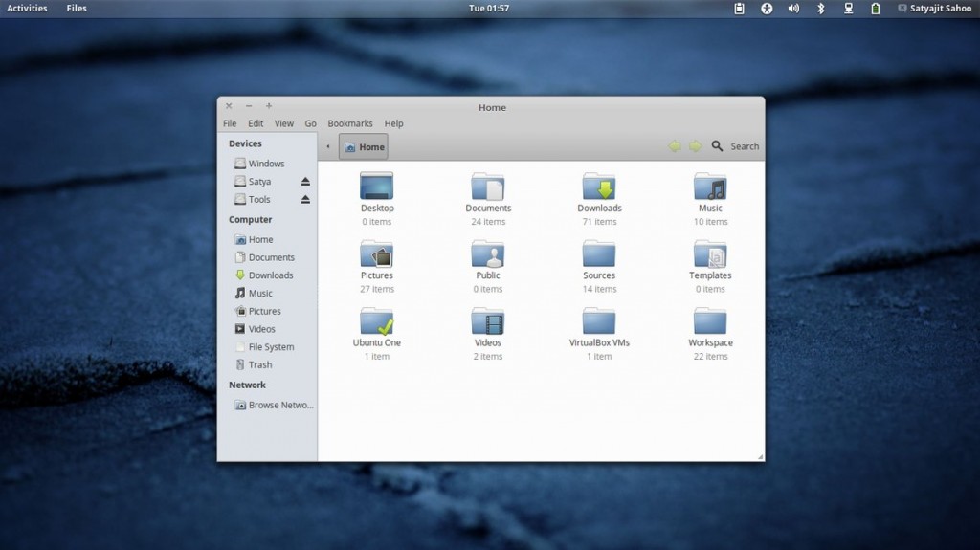
Task: Open the Sources folder icon
Action: [x=599, y=253]
